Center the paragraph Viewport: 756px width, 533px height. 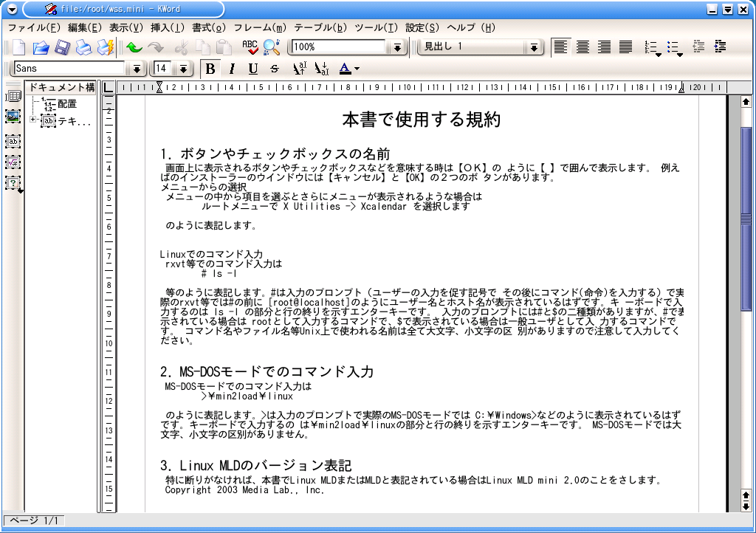click(x=583, y=47)
